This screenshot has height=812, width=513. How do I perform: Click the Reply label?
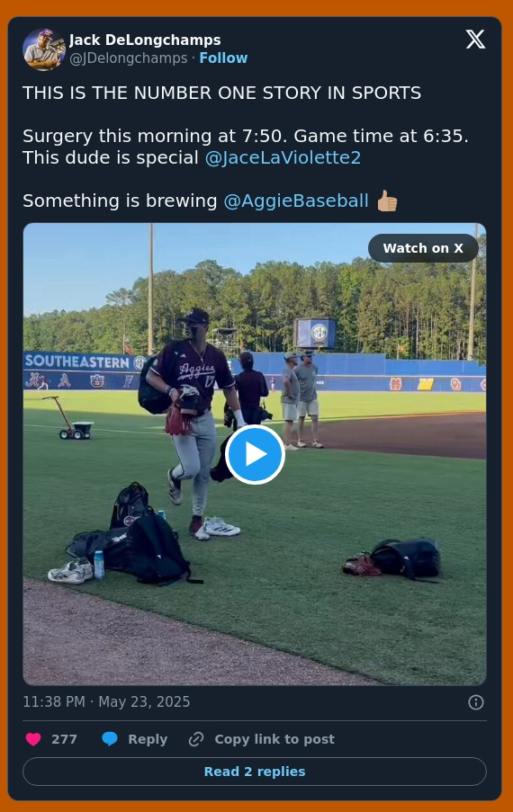[148, 739]
